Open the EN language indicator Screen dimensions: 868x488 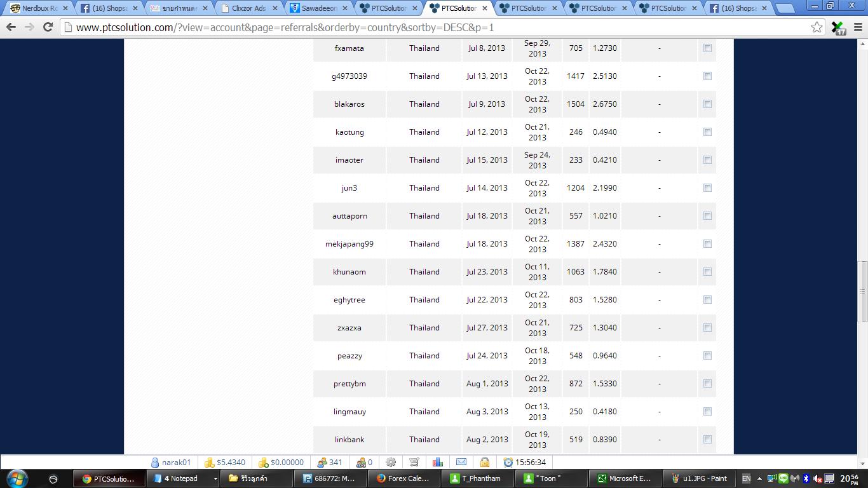[x=746, y=478]
